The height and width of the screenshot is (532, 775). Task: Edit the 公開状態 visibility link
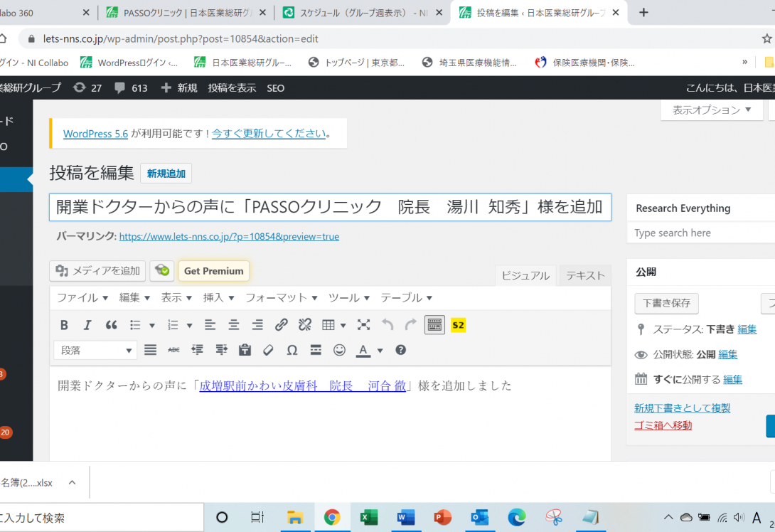click(727, 354)
